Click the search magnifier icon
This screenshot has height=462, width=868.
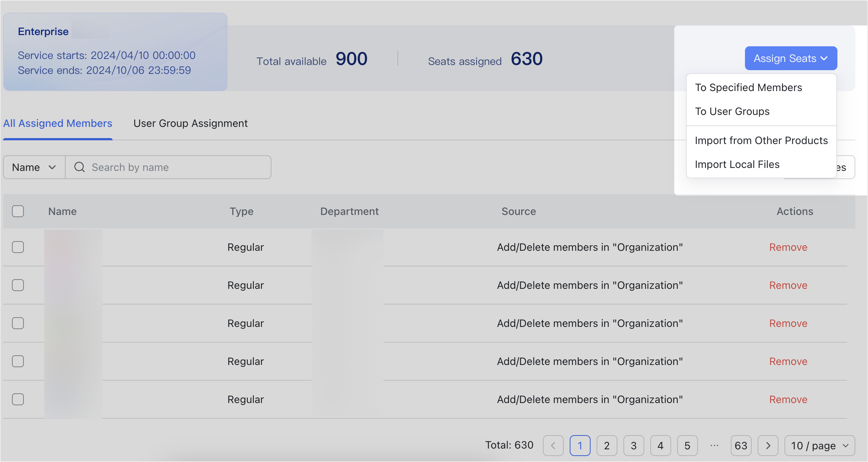point(79,167)
